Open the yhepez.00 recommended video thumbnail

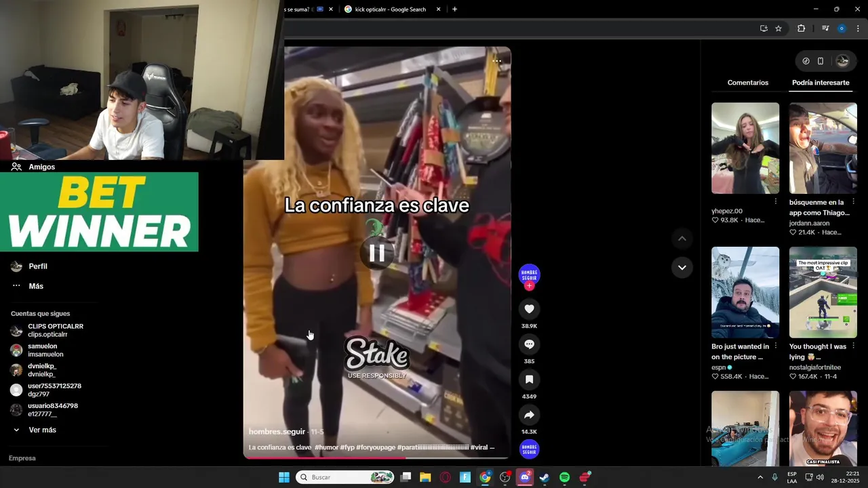(745, 148)
